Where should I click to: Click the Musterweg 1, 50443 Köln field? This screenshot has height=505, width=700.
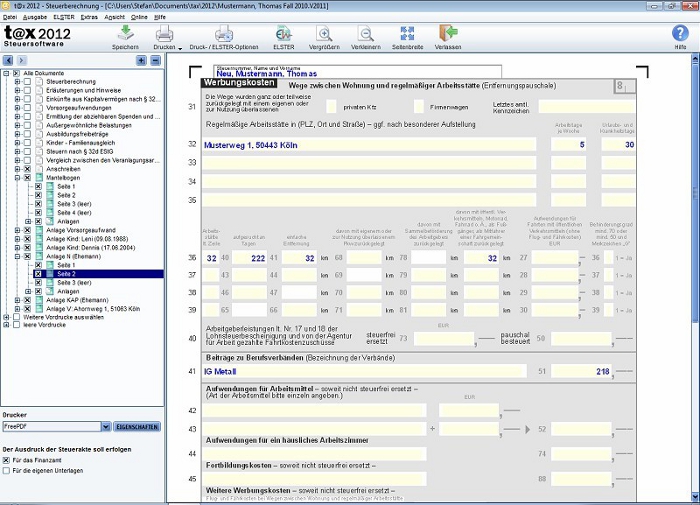click(369, 145)
